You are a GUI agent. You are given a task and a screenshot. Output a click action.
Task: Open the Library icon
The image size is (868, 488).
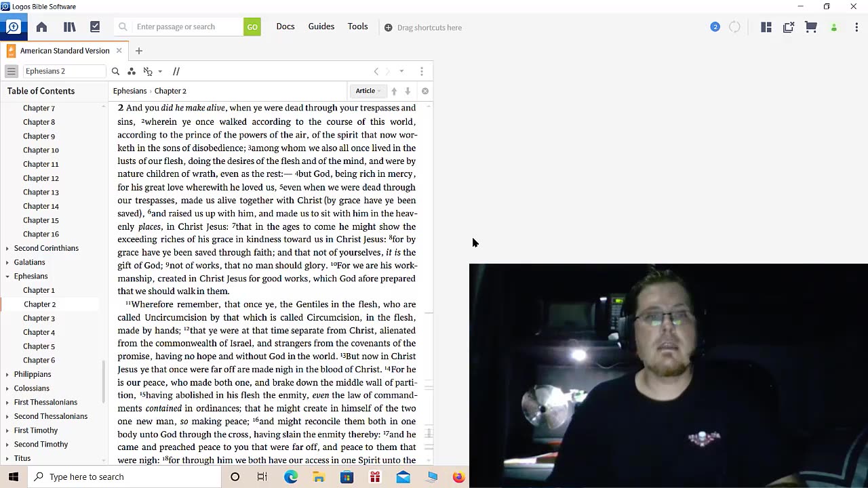69,27
